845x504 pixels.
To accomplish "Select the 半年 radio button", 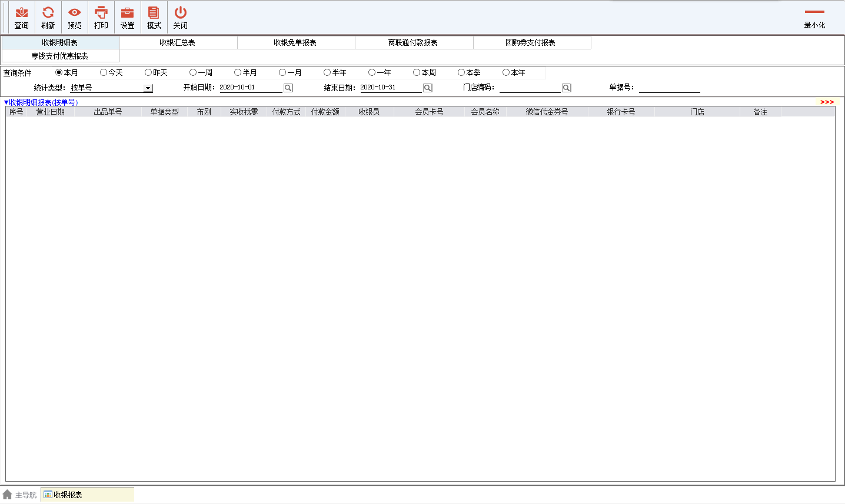I will (x=327, y=72).
